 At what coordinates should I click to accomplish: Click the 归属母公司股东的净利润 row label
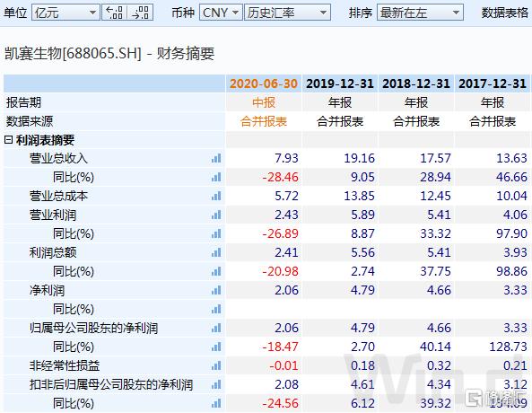tap(93, 328)
